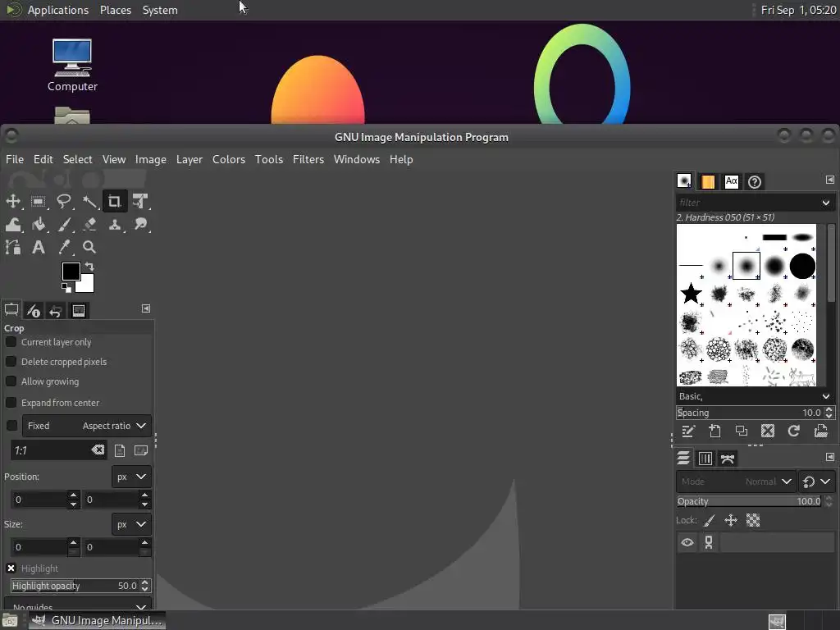Screen dimensions: 840x630
Task: Select the Warp Transform tool
Action: click(x=13, y=225)
